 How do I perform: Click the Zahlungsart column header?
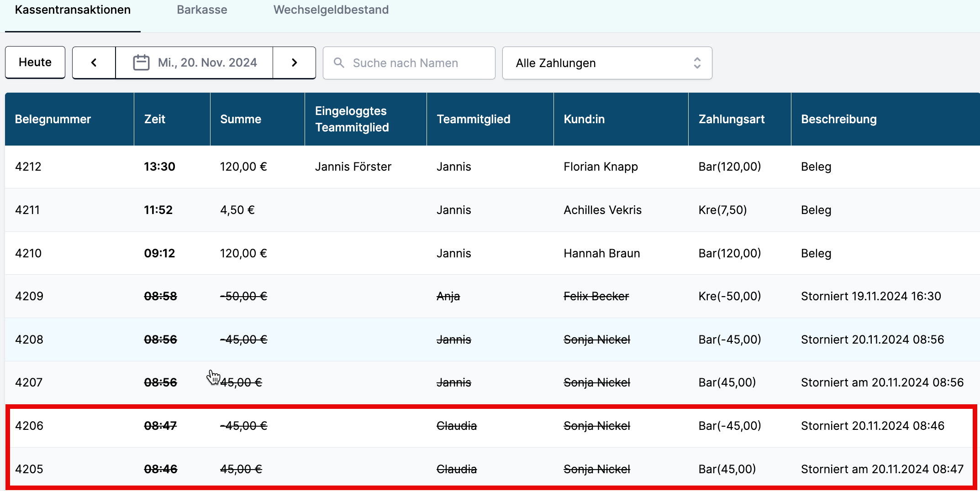[x=732, y=119]
